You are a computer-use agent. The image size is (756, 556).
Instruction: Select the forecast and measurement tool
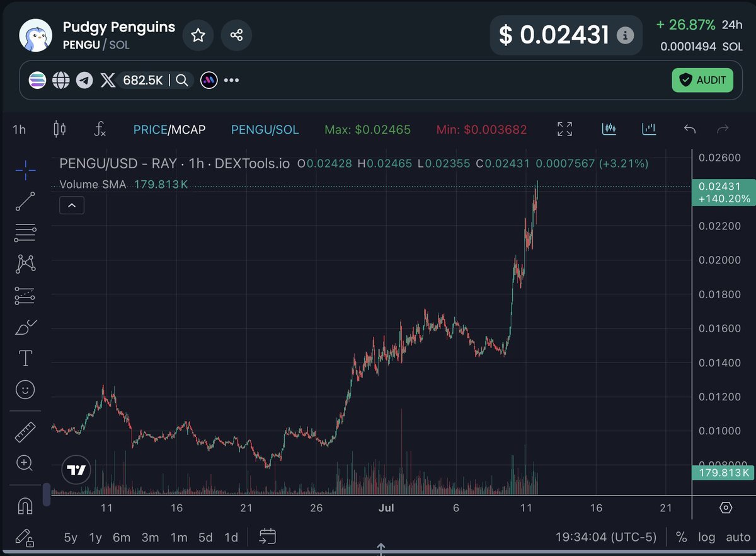click(25, 295)
